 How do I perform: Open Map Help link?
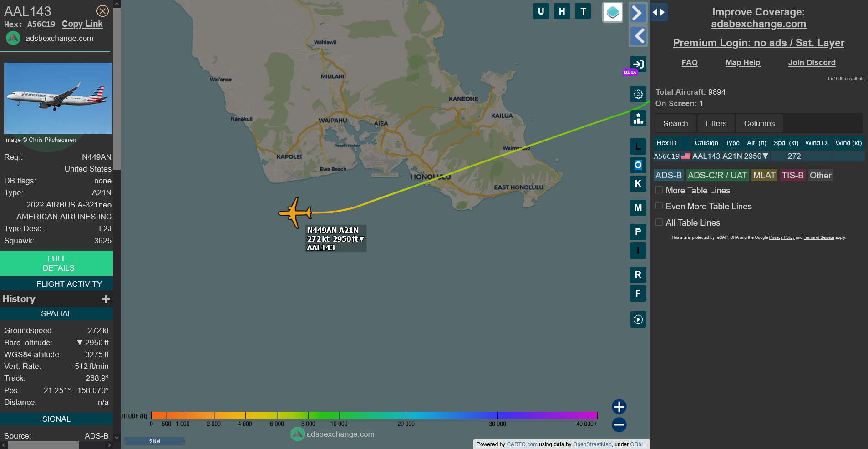743,62
